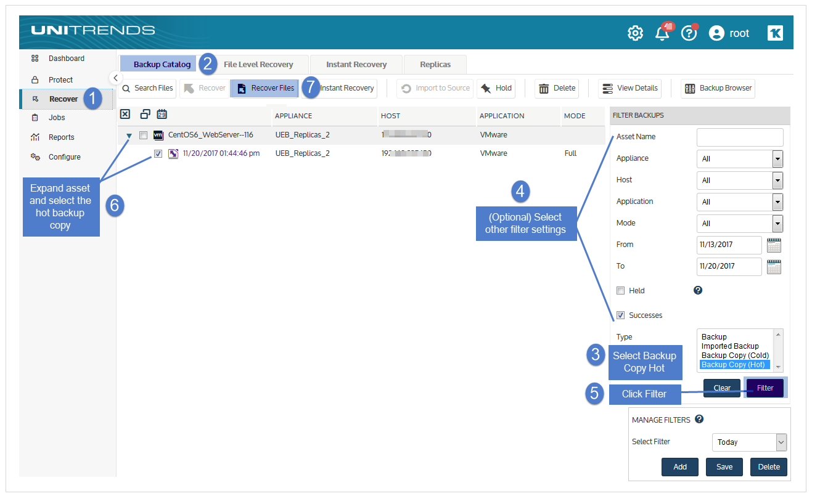Open the Backup Browser

[x=718, y=88]
